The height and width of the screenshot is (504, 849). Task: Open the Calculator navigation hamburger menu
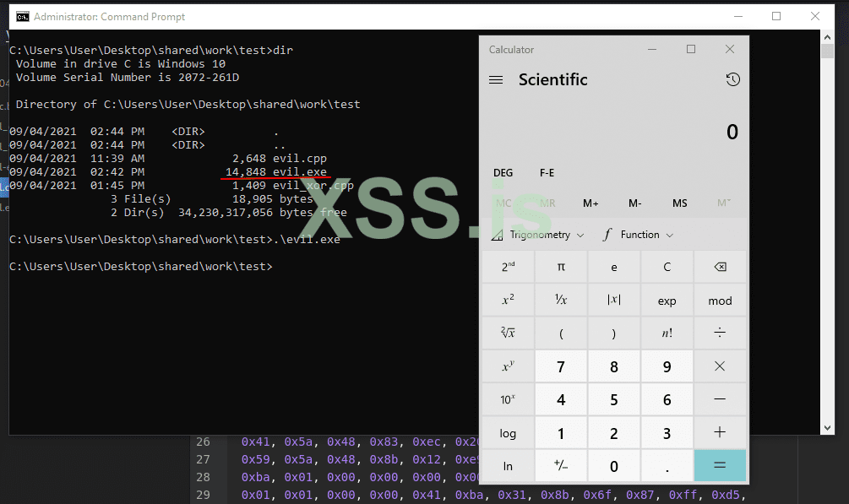(x=496, y=79)
